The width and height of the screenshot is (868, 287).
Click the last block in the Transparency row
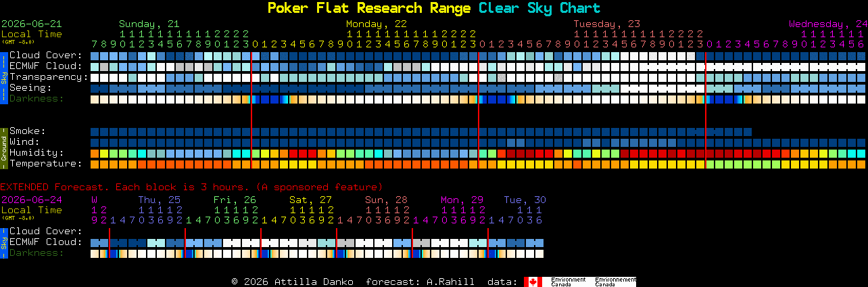click(x=861, y=77)
